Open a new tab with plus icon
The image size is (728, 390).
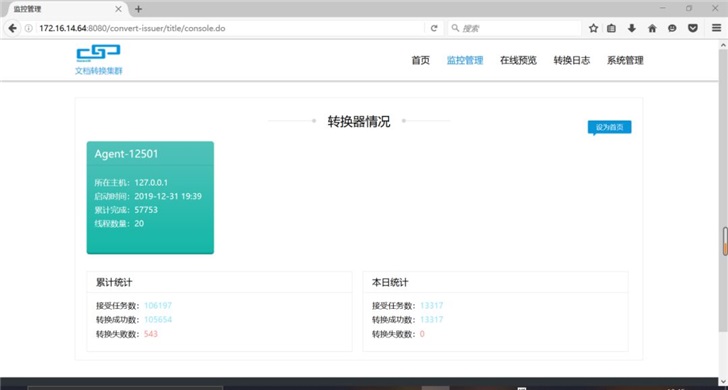click(x=138, y=9)
